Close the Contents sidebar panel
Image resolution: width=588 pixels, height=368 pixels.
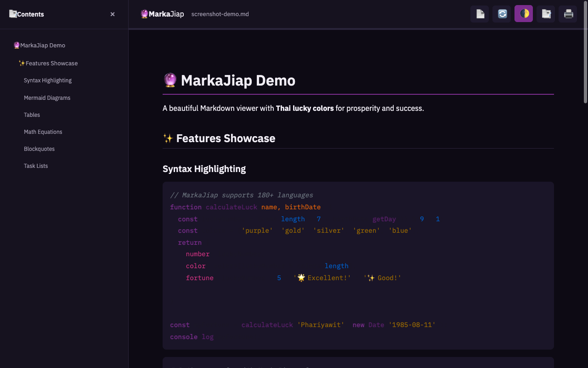coord(113,14)
